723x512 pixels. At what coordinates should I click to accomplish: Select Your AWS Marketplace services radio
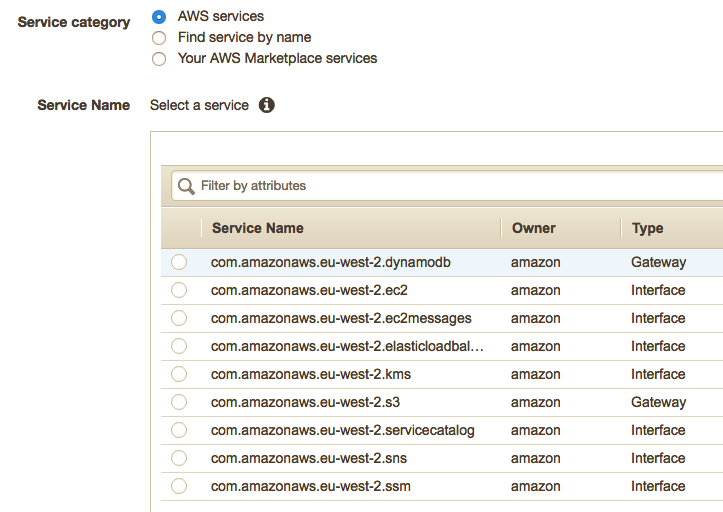pos(159,59)
